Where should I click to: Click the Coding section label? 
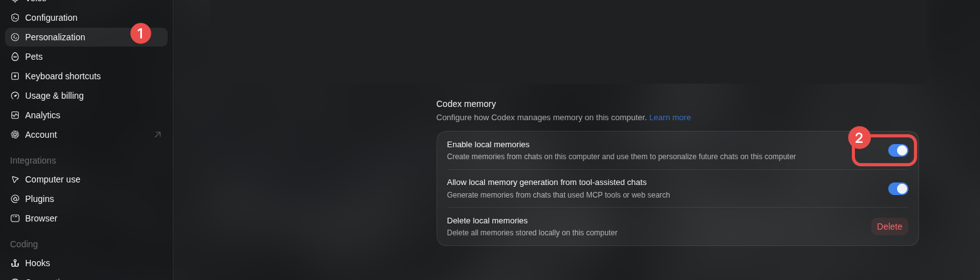24,244
